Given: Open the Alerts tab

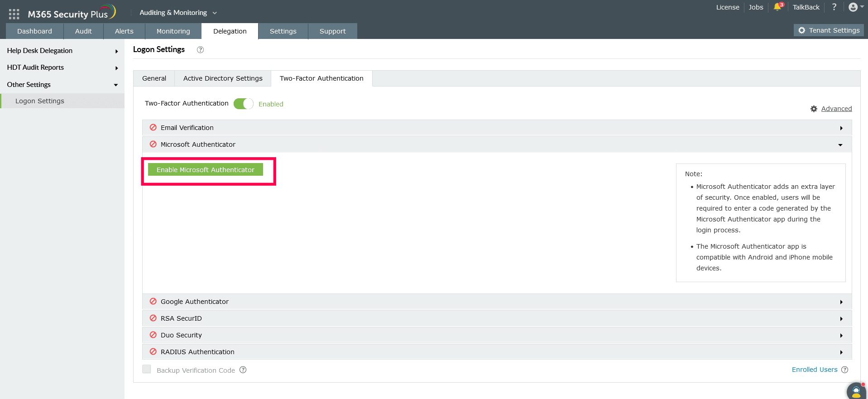Looking at the screenshot, I should click(124, 31).
